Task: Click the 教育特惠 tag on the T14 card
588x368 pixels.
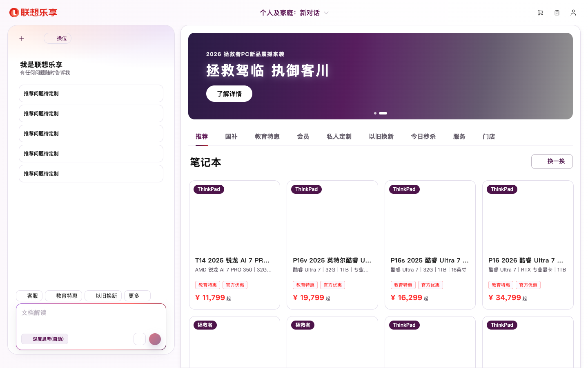Action: click(208, 285)
